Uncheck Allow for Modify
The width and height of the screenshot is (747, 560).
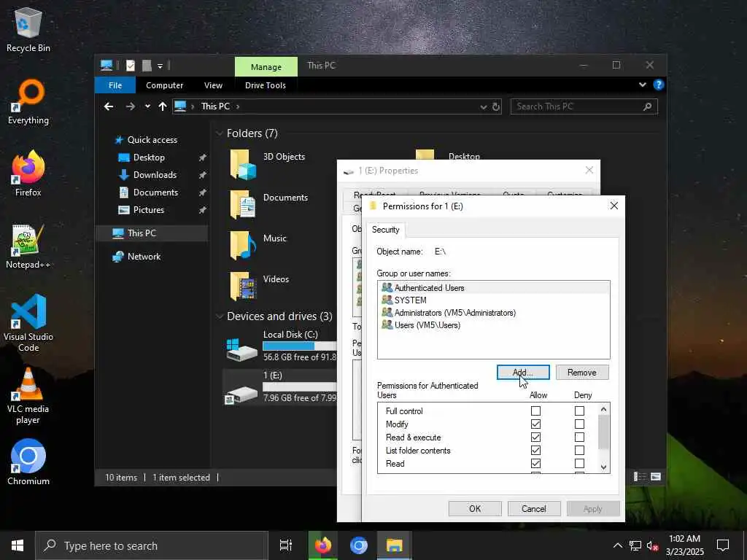click(x=536, y=424)
